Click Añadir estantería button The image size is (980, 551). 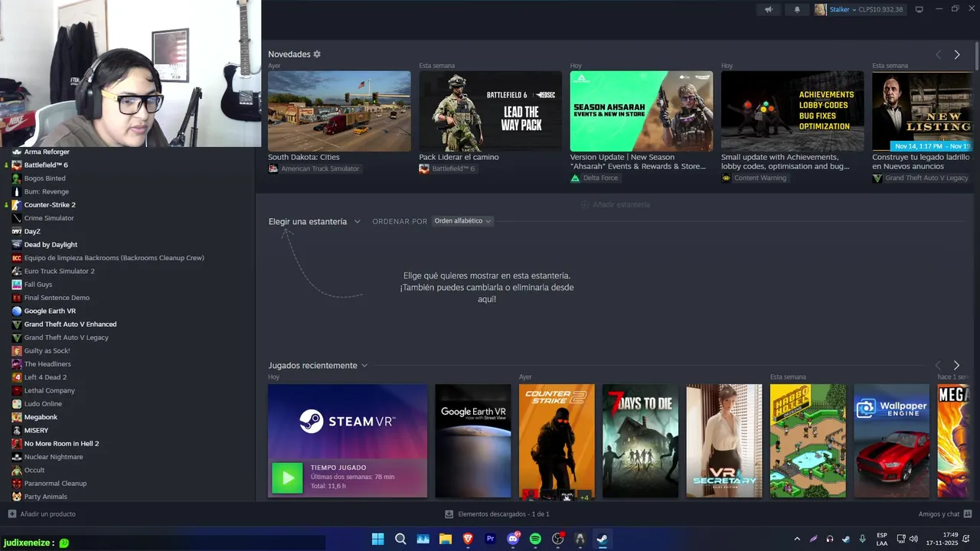(x=616, y=204)
